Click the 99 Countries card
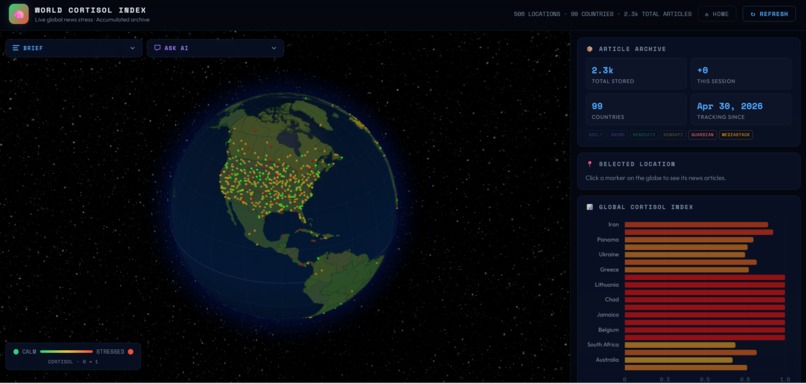 point(636,109)
